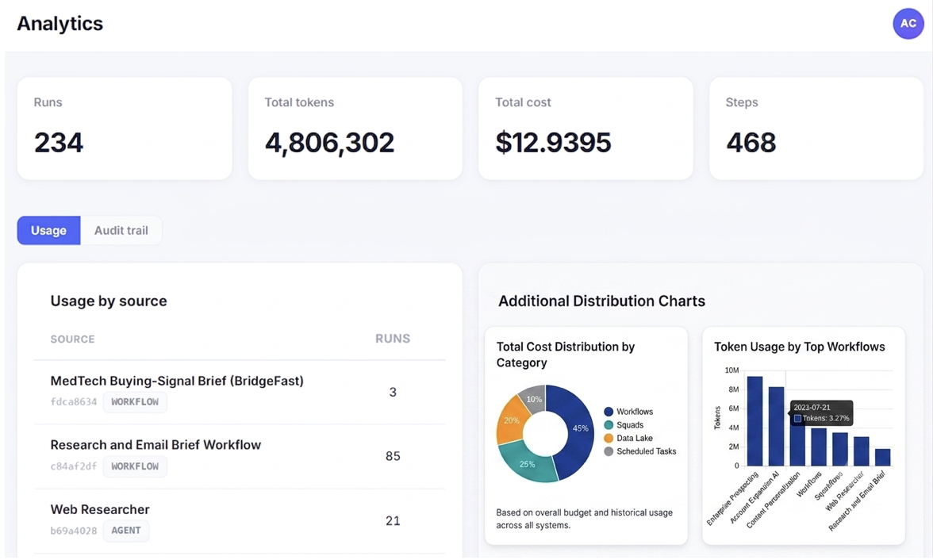Sort by the RUNS column header

[x=393, y=339]
